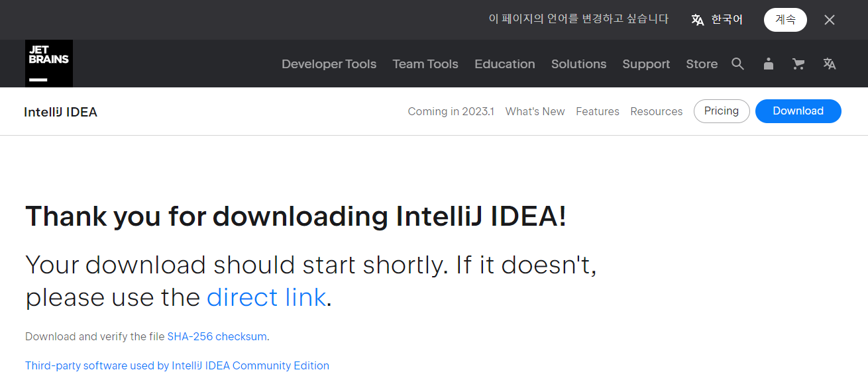Image resolution: width=868 pixels, height=376 pixels.
Task: Click the JetBrains logo
Action: [49, 64]
